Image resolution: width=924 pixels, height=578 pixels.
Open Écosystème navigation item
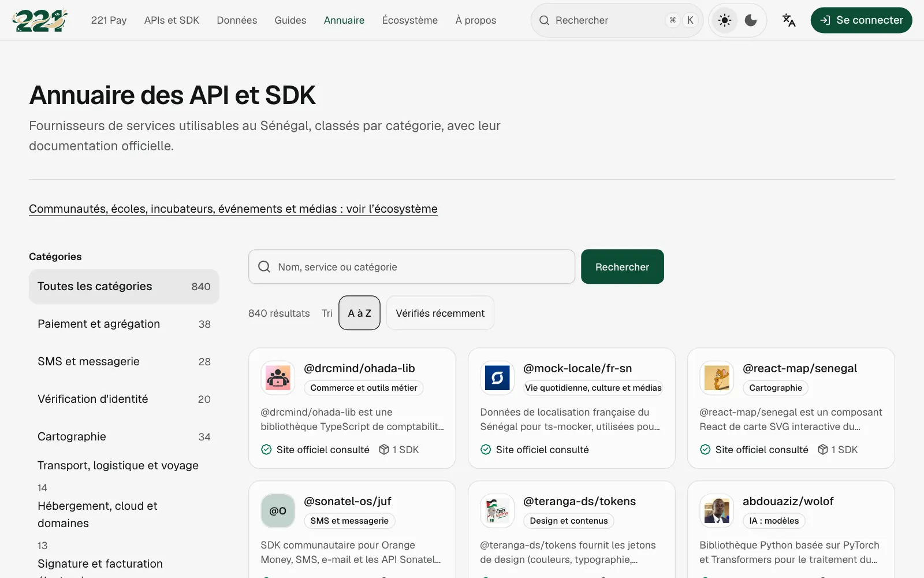tap(410, 20)
